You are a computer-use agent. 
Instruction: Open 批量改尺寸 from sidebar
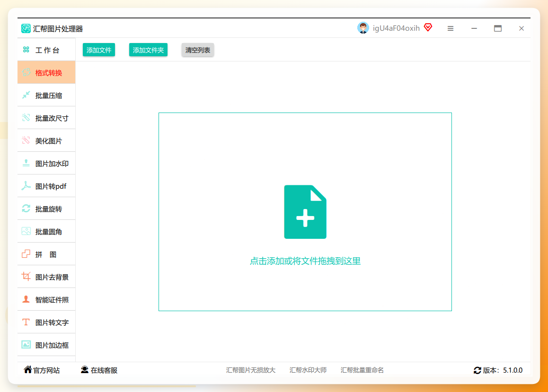(46, 118)
